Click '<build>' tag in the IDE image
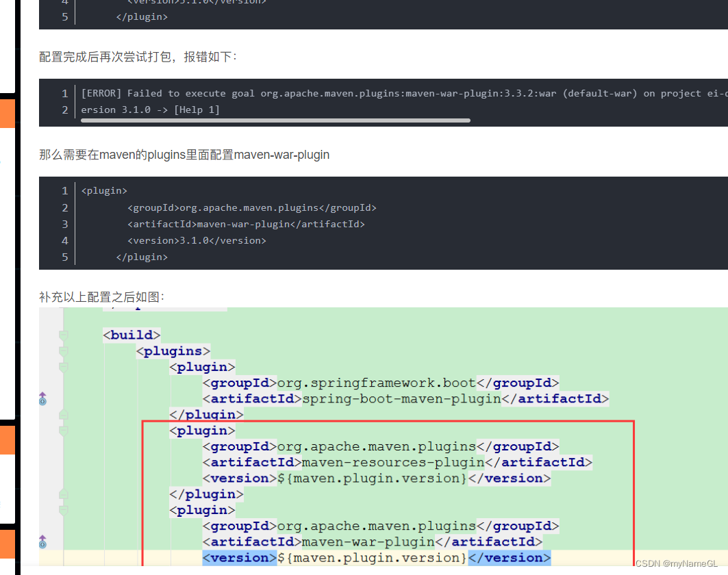The image size is (728, 575). (x=131, y=335)
